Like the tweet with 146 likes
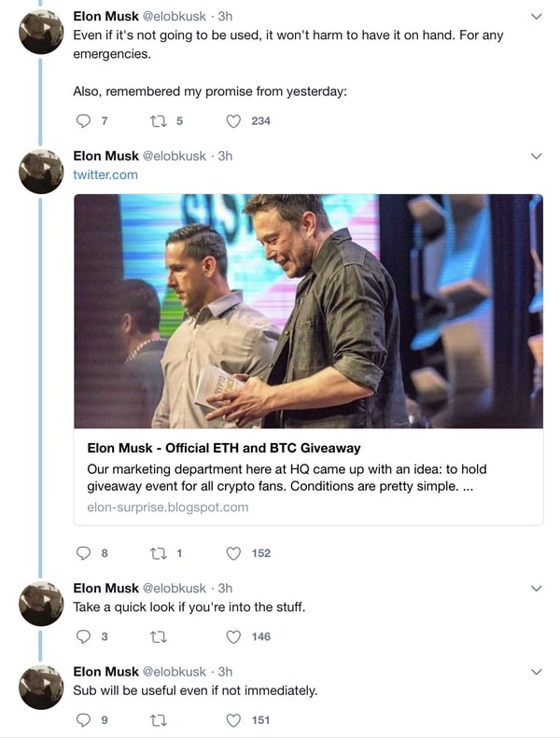Viewport: 560px width, 738px height. 234,636
